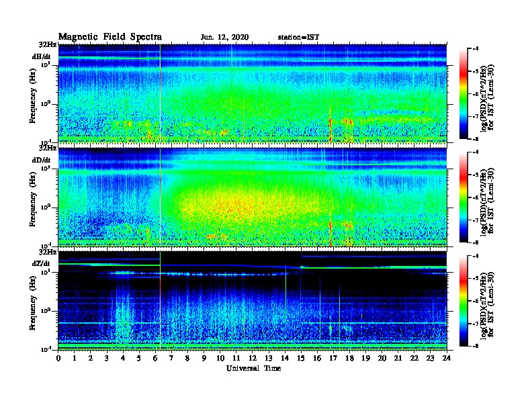Viewport: 532px width, 411px height.
Task: Click the color bar beside the dH/dt panel
Action: pyautogui.click(x=463, y=94)
